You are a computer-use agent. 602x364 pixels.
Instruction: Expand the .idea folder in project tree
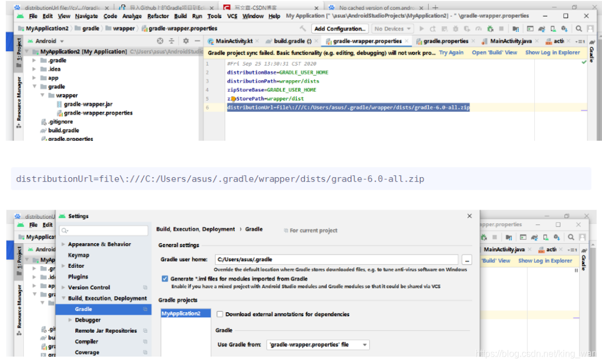click(34, 69)
